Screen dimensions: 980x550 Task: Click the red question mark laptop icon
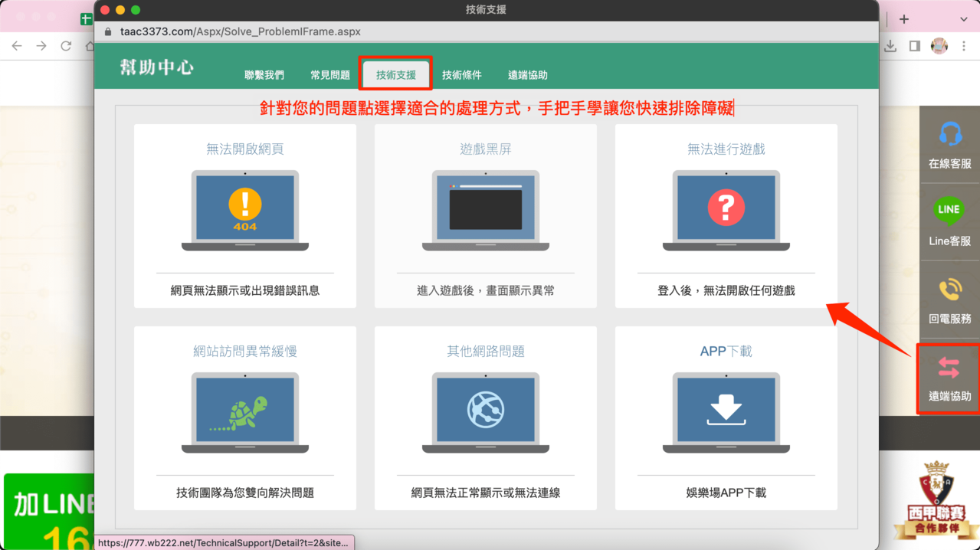726,209
